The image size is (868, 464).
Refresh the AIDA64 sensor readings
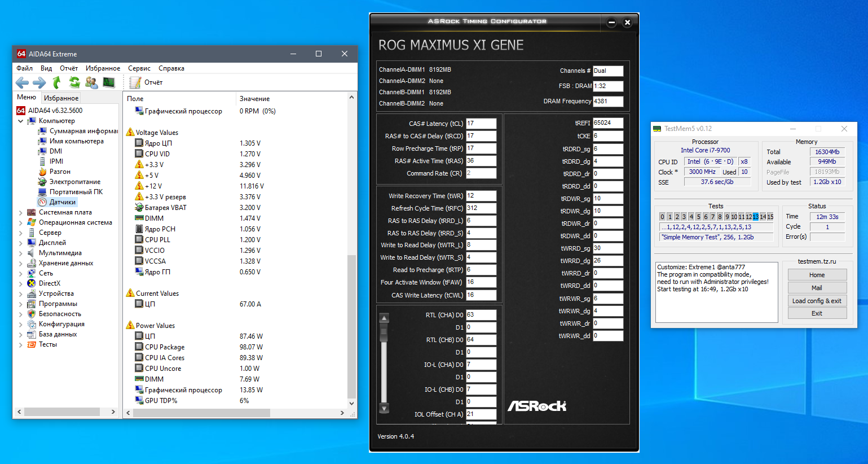[74, 82]
